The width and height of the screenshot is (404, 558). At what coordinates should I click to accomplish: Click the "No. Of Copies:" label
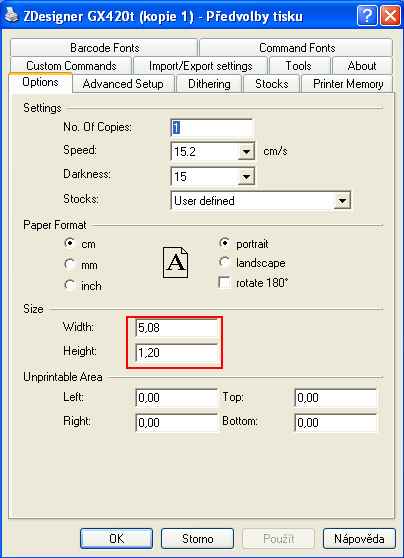coord(98,127)
